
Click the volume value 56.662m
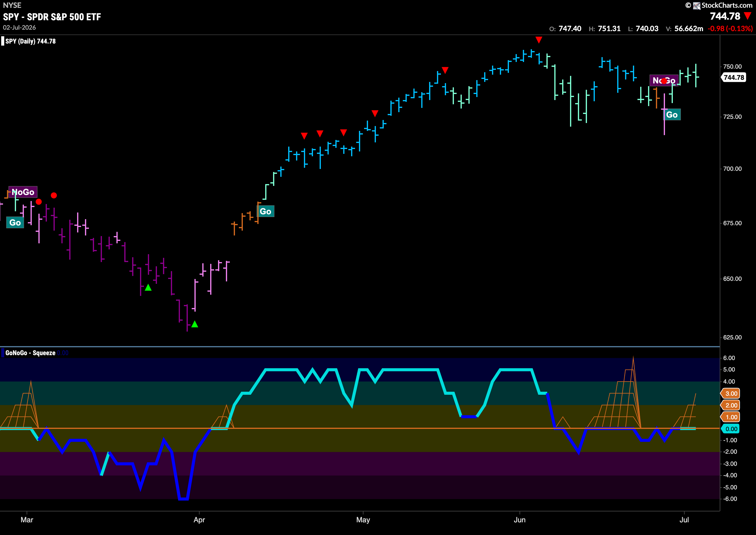click(689, 29)
